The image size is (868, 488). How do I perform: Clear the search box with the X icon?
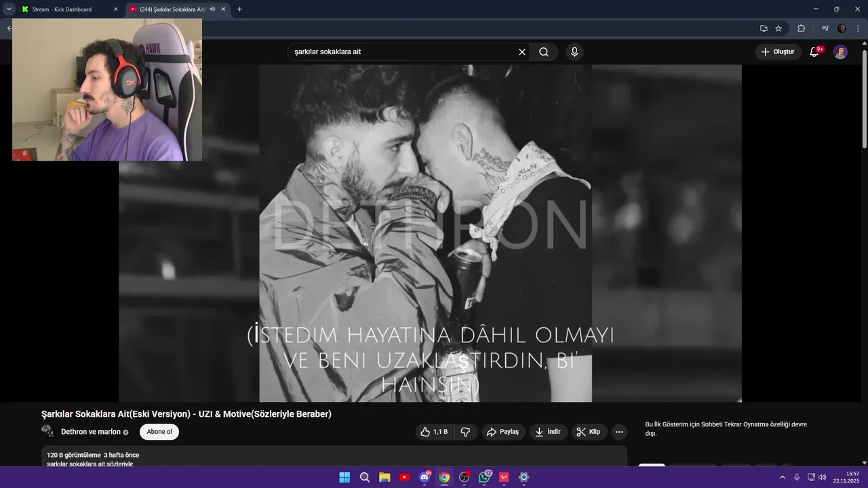522,52
